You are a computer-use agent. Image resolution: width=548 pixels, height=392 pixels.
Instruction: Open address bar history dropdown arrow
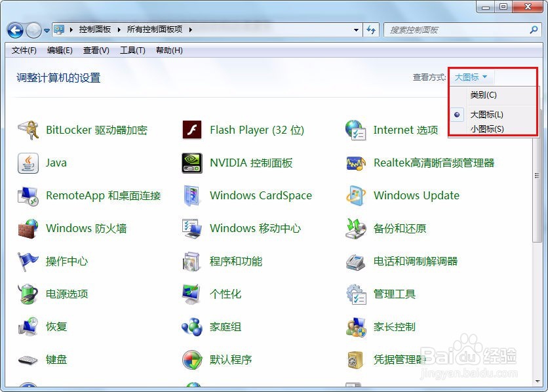pos(356,30)
